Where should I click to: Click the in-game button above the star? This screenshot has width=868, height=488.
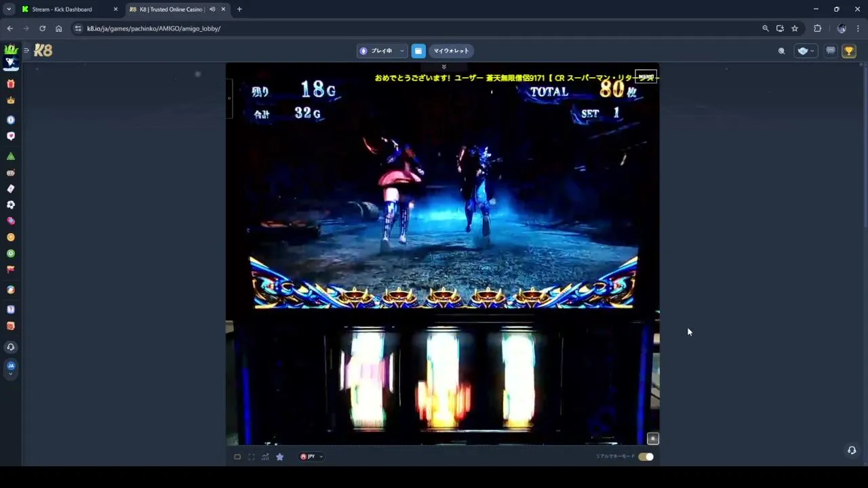(652, 439)
